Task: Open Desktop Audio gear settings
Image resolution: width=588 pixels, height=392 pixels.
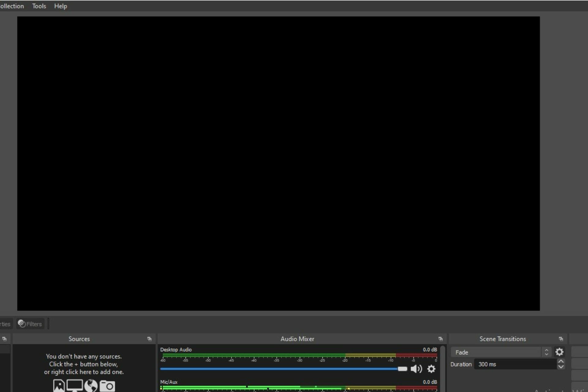Action: (x=431, y=369)
